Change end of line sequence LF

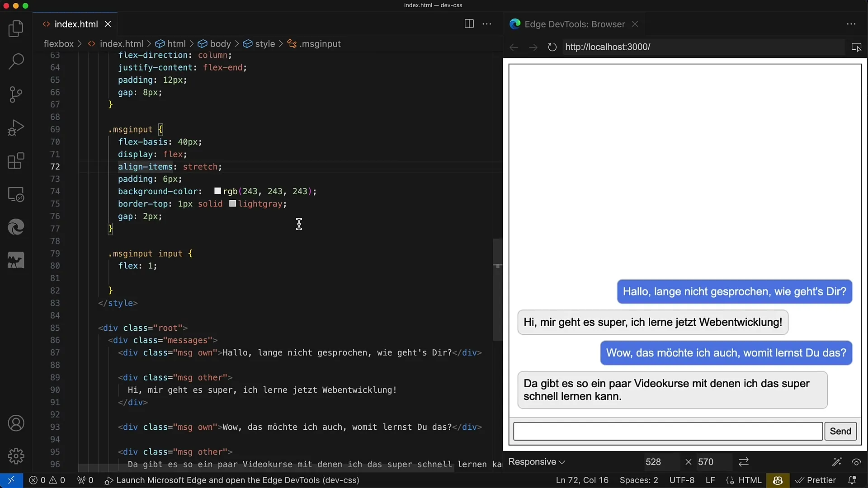710,480
